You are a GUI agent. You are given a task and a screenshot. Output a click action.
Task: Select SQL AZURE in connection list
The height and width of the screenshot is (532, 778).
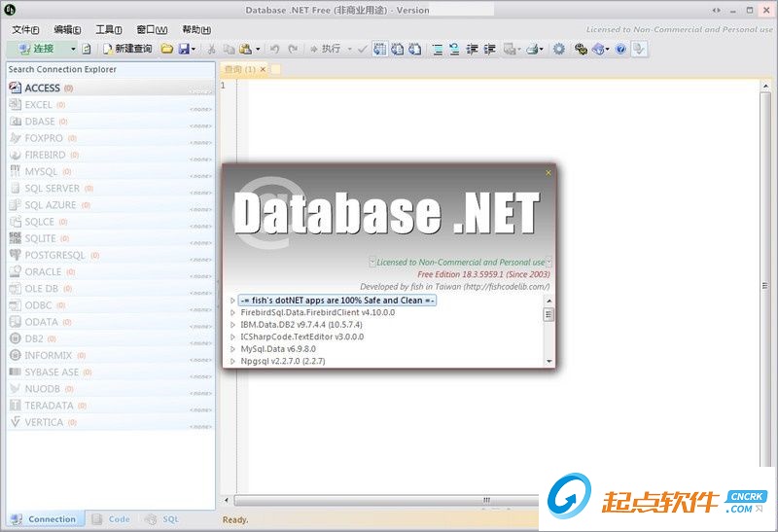(111, 205)
